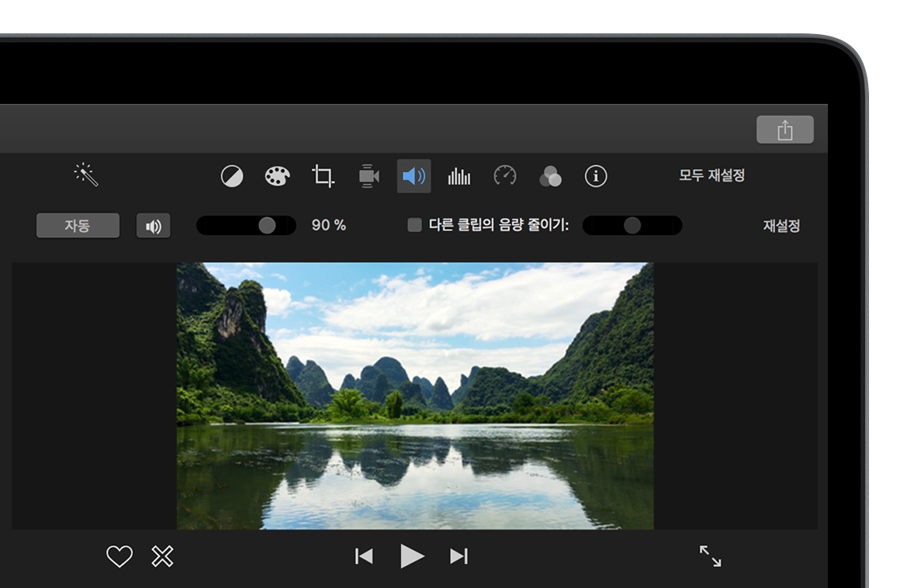
Task: Click the other clips volume reduction slider
Action: tap(632, 225)
